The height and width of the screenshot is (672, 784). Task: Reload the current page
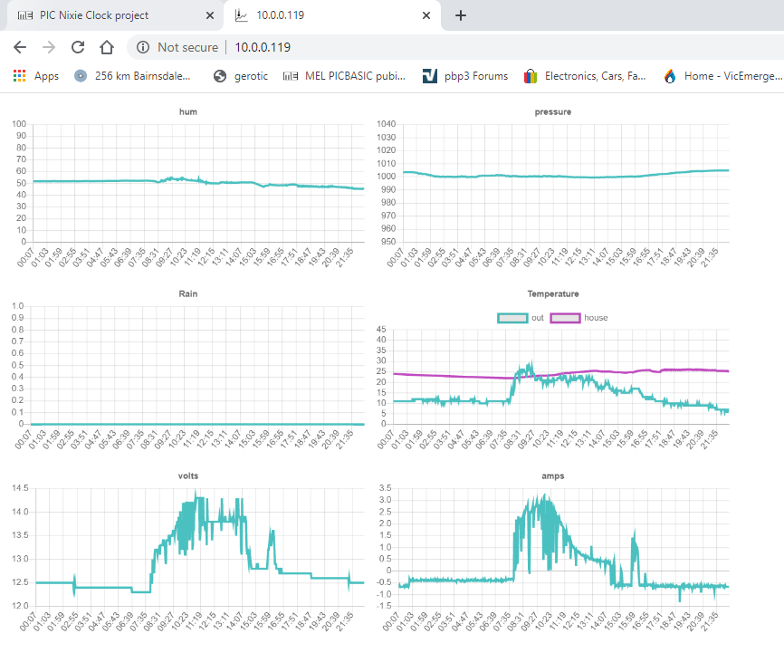78,47
